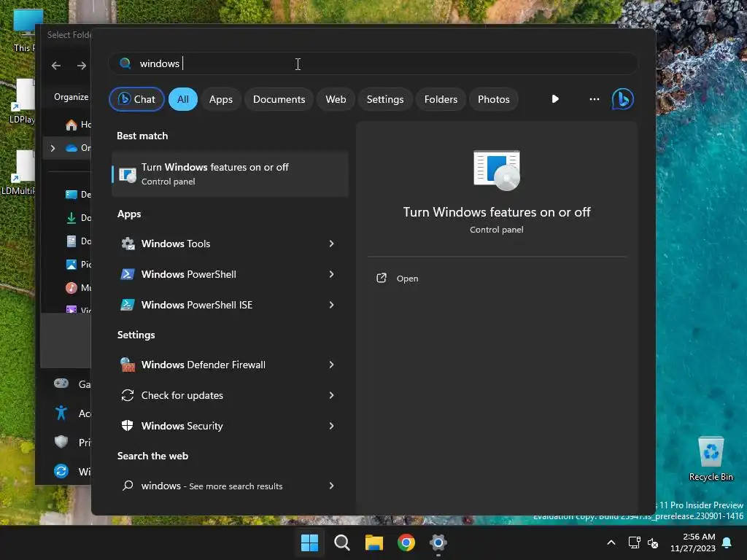
Task: Click the Windows Defender Firewall icon
Action: click(x=128, y=365)
